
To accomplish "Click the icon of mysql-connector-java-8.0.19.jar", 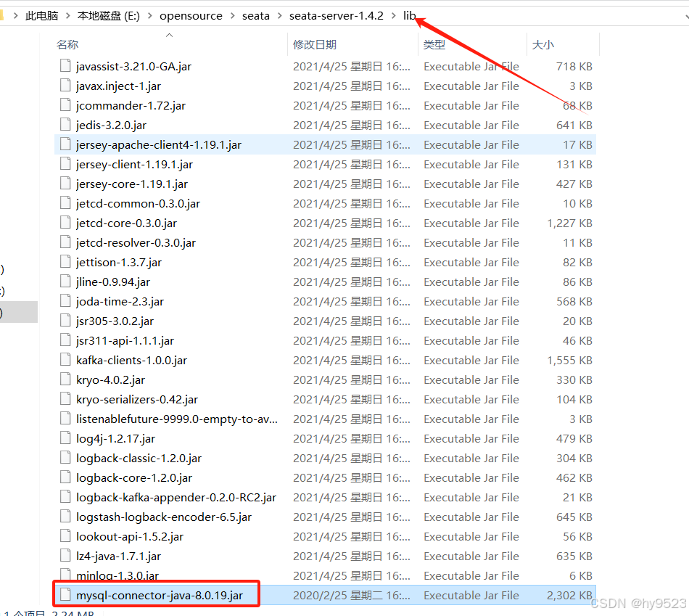I will pos(65,595).
